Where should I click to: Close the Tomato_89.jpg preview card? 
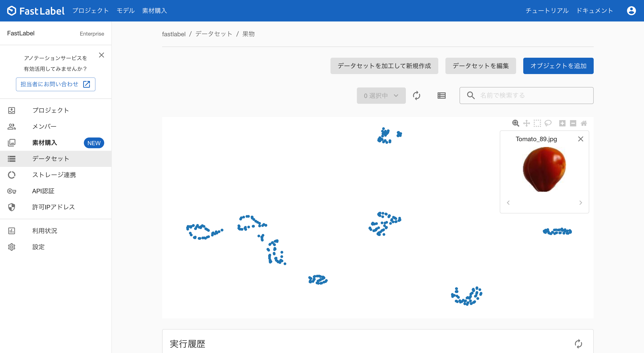[x=580, y=139]
